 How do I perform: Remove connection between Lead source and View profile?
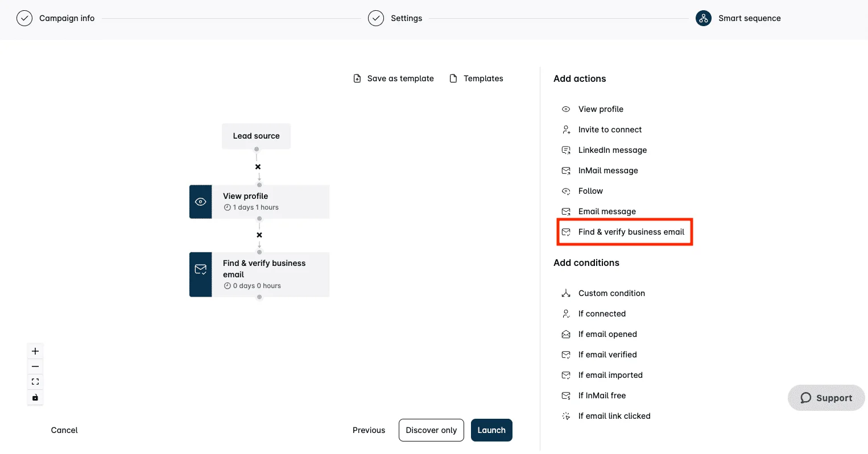[258, 167]
